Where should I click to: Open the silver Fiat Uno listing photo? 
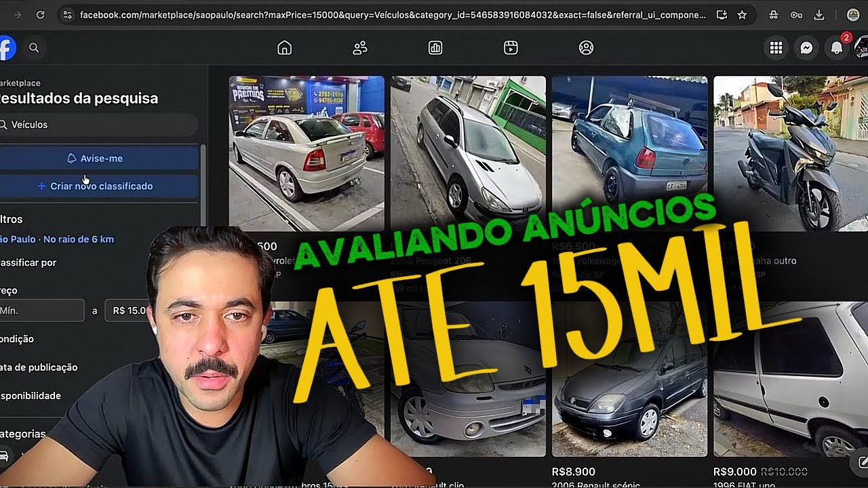(x=791, y=380)
